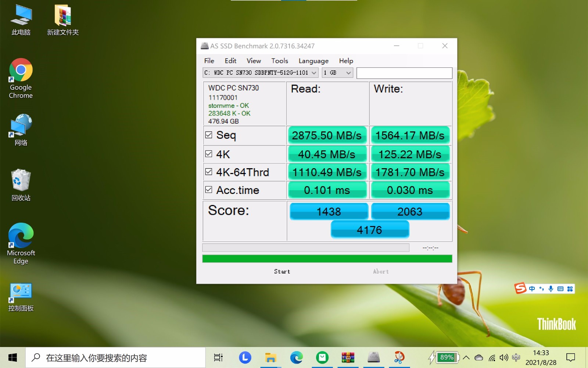Toggle the 中 Chinese mode in Sogou toolbar
Viewport: 588px width, 368px height.
pos(532,289)
